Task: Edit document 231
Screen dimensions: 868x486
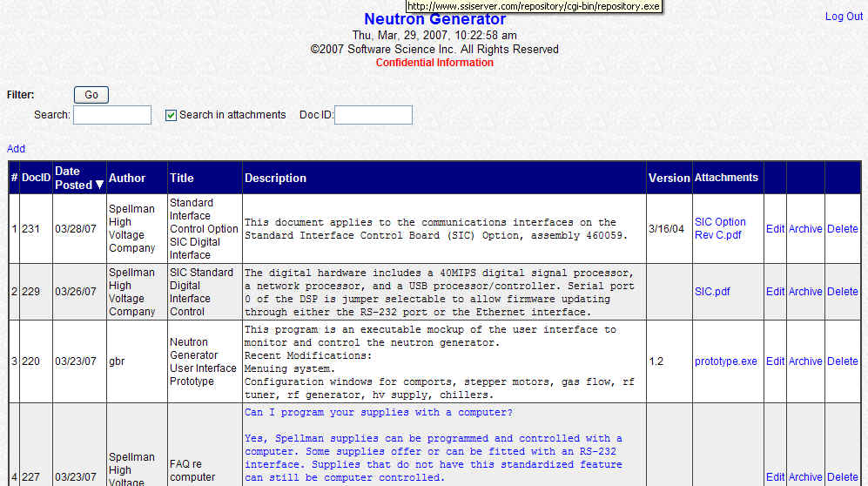Action: pyautogui.click(x=775, y=228)
